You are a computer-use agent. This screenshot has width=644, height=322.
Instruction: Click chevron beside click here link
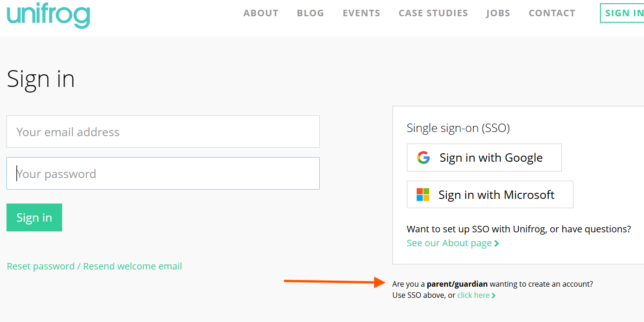pyautogui.click(x=494, y=296)
